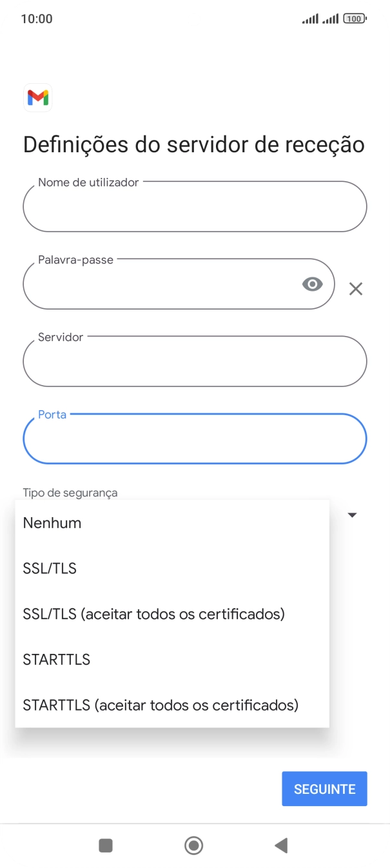Clear the Palavra-passe field with the X
Viewport: 390px width, 868px height.
pyautogui.click(x=355, y=288)
